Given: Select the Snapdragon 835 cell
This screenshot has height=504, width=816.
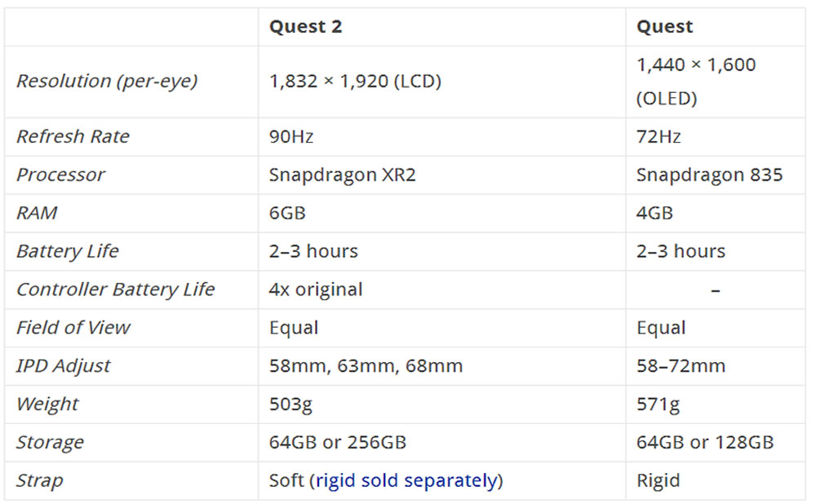Looking at the screenshot, I should pyautogui.click(x=709, y=175).
